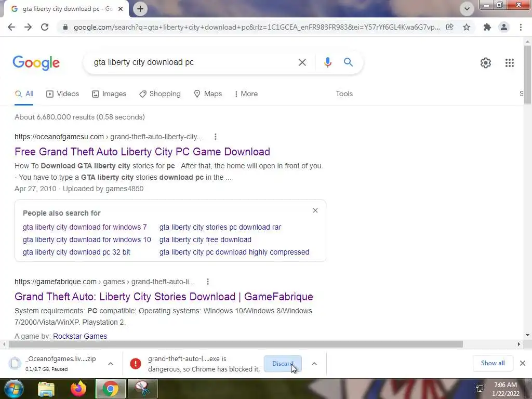Open taskbar clock showing 7:06 AM
This screenshot has height=399, width=532.
506,389
